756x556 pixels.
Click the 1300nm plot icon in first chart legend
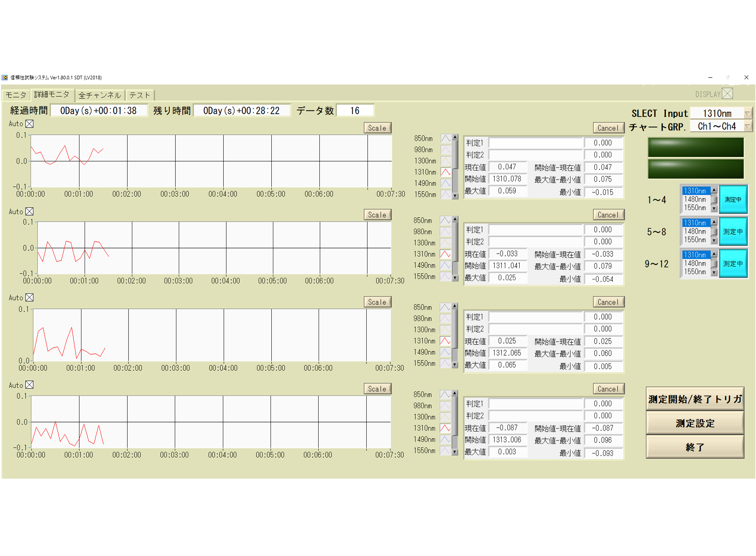pyautogui.click(x=446, y=161)
